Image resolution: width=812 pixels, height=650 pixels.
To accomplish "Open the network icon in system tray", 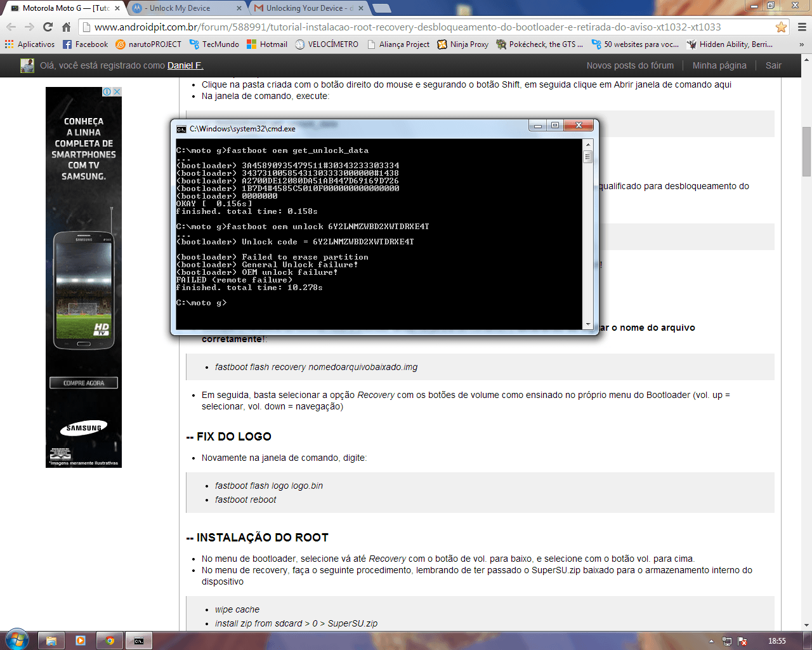I will (727, 641).
